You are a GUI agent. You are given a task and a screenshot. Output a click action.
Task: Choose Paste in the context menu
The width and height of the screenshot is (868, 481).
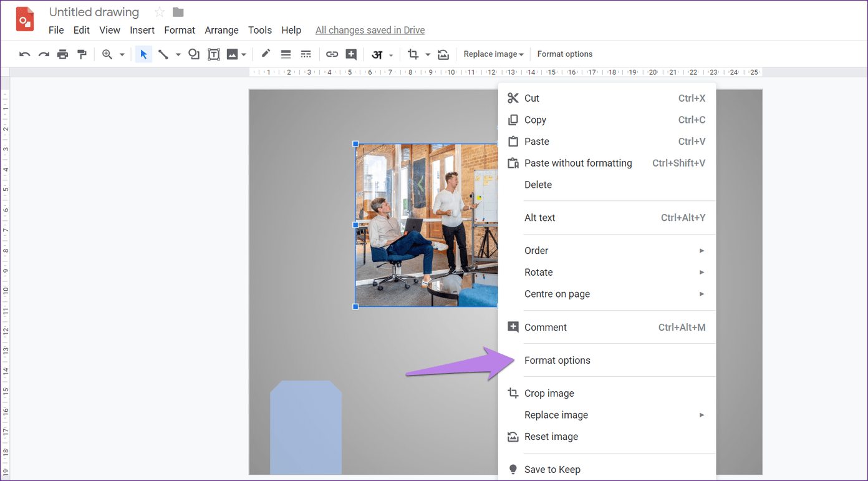pos(607,142)
